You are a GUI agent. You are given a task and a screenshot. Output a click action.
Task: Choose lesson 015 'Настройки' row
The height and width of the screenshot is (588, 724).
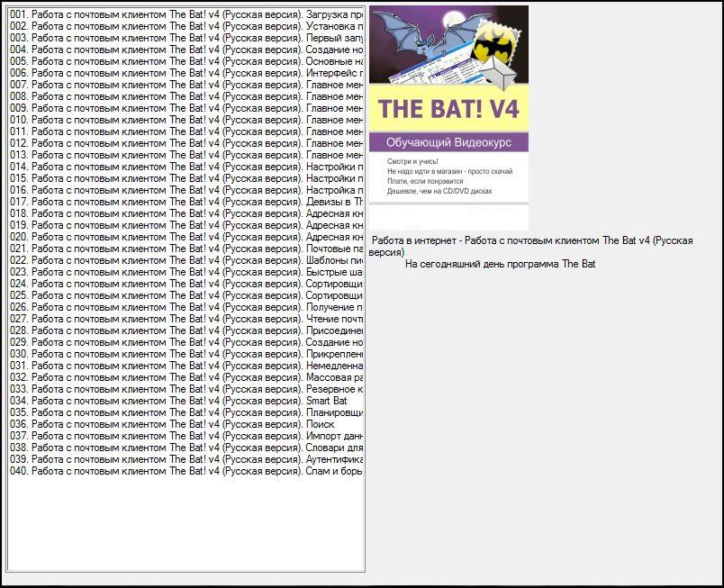point(186,178)
